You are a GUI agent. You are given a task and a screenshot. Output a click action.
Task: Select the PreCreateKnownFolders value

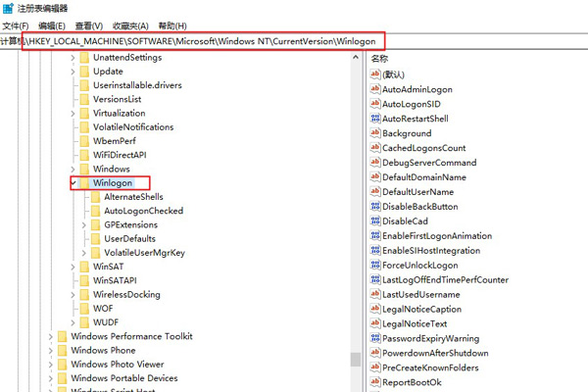coord(430,367)
